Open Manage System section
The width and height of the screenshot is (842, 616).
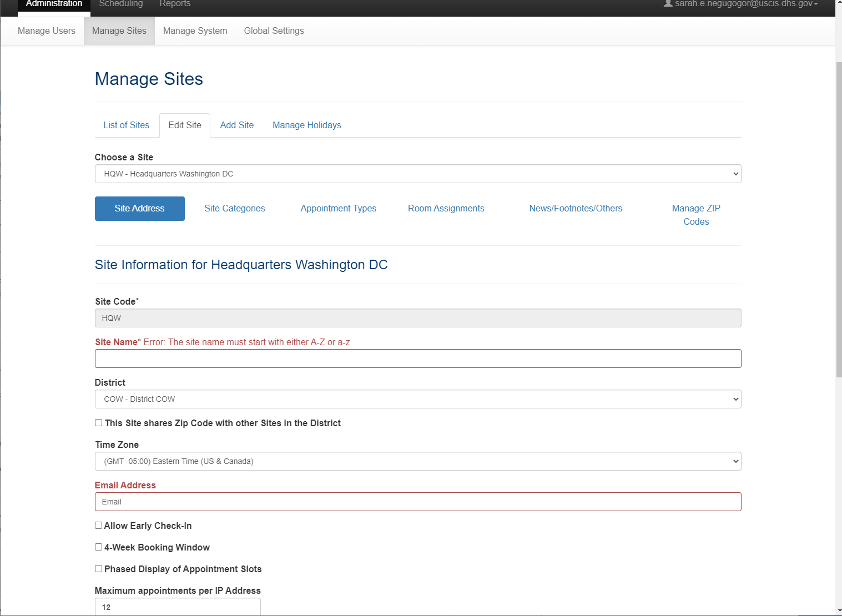195,31
